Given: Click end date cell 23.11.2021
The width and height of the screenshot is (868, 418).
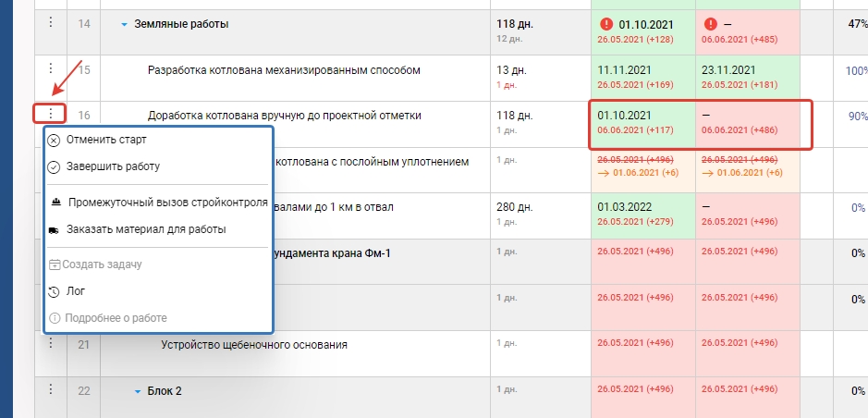Looking at the screenshot, I should [x=730, y=69].
